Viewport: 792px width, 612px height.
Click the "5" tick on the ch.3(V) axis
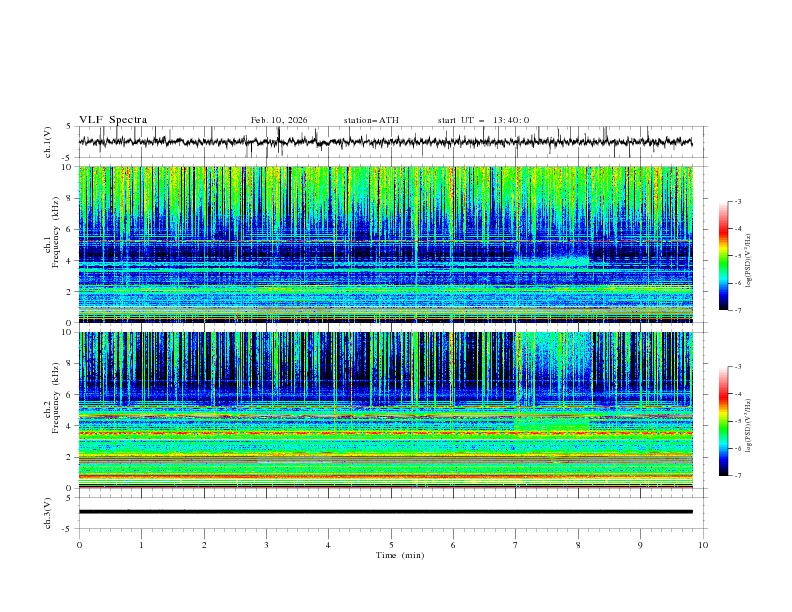tap(70, 497)
